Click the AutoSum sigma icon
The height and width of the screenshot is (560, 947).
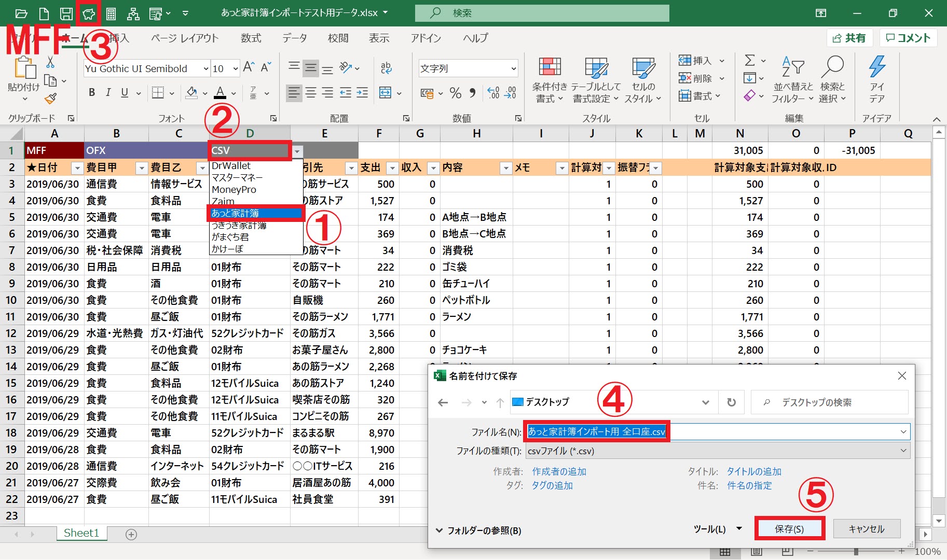click(x=750, y=61)
